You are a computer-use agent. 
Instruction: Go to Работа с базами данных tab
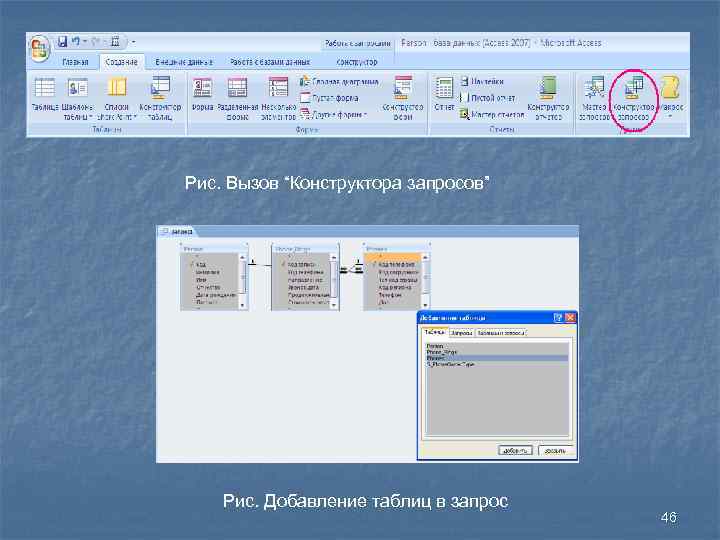point(270,62)
